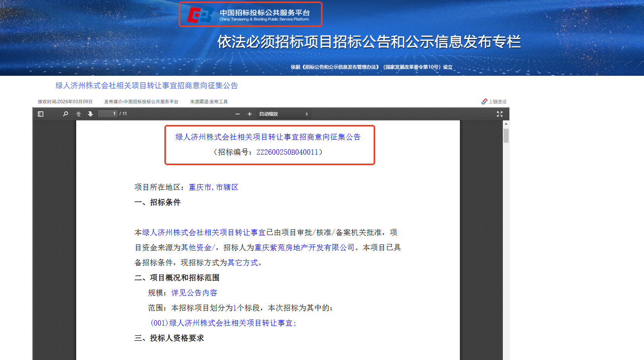Click the announcement title link above the viewer

tap(147, 86)
